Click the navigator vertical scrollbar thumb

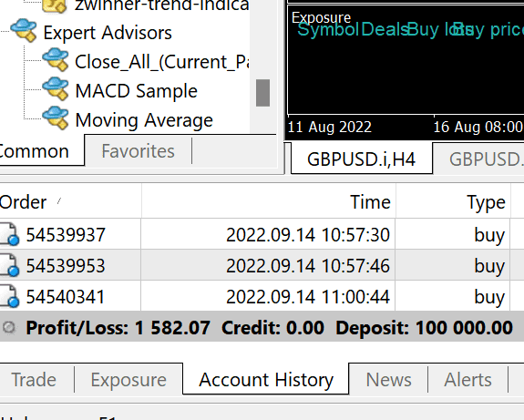[262, 93]
